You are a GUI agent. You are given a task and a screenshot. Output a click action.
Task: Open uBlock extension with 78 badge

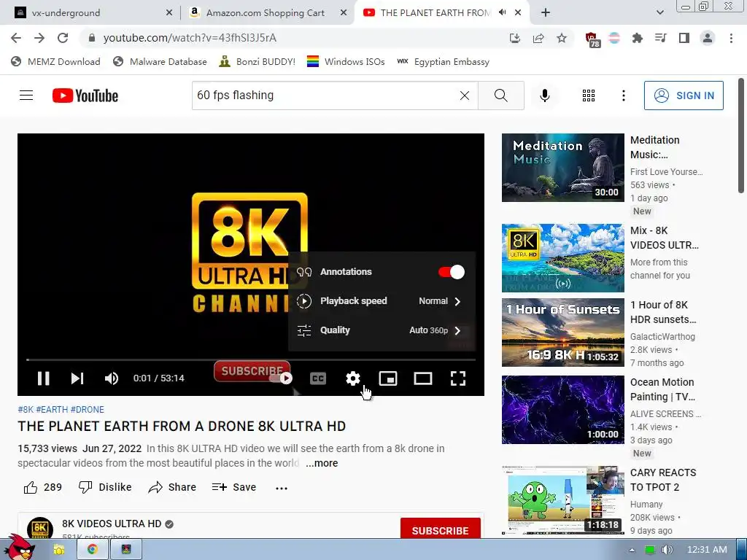point(592,39)
